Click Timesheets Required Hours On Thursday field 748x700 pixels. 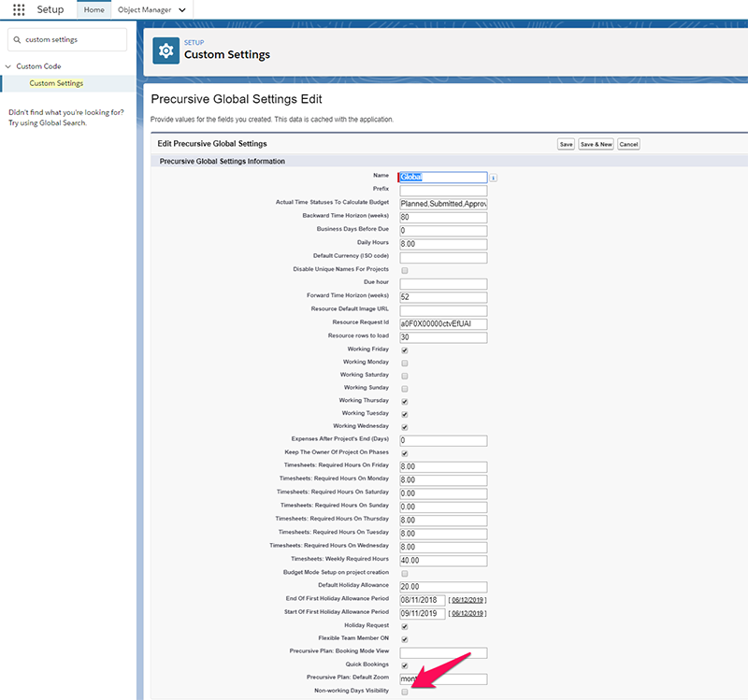443,520
